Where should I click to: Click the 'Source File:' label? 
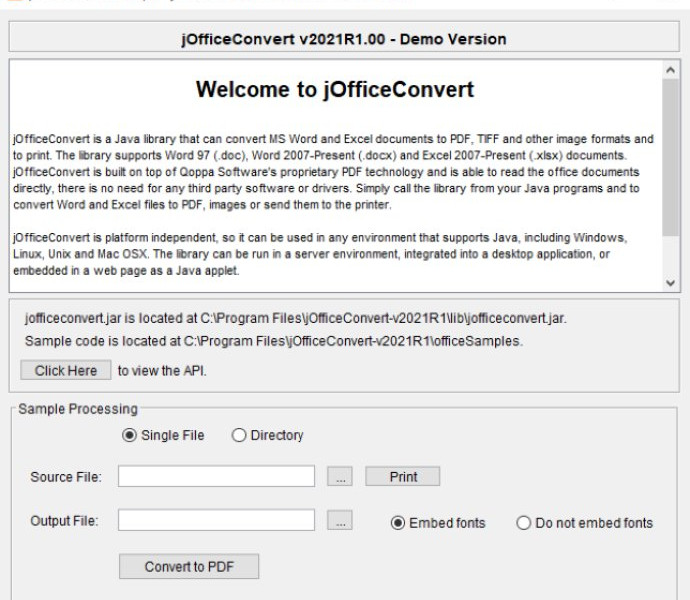point(66,477)
